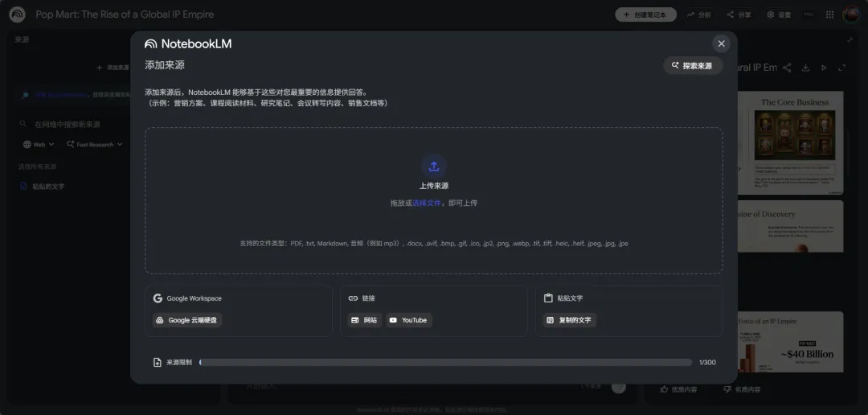868x415 pixels.
Task: Choose Google 云端硬盘 source
Action: tap(187, 320)
